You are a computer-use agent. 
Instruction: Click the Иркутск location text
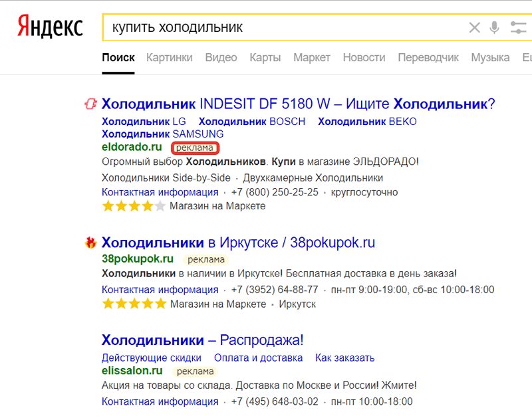point(297,304)
